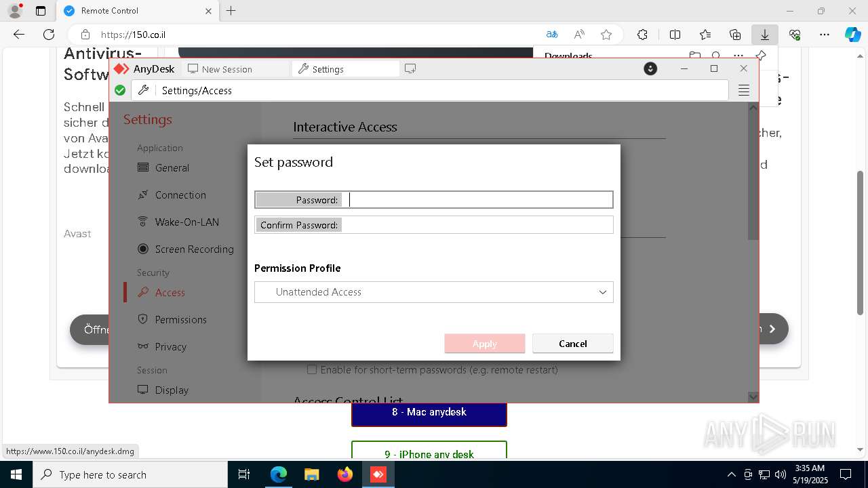
Task: Show hidden system tray icons
Action: (731, 474)
